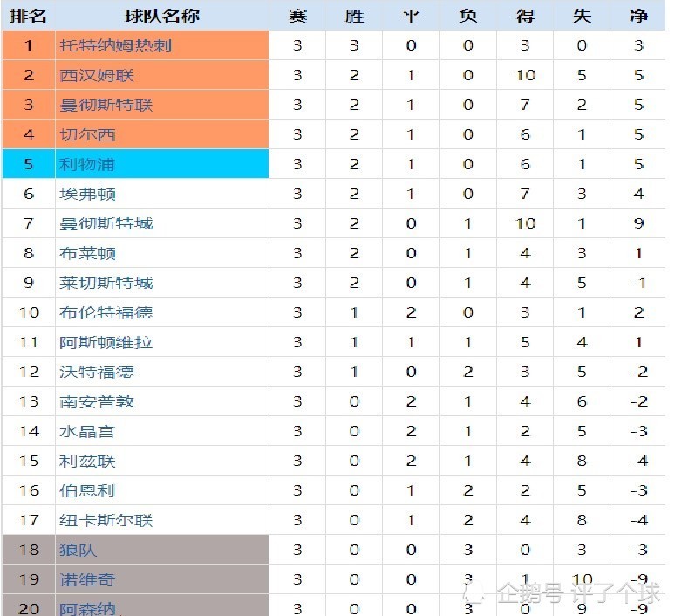
Task: Select the 曼彻斯特联 team name
Action: tap(106, 105)
